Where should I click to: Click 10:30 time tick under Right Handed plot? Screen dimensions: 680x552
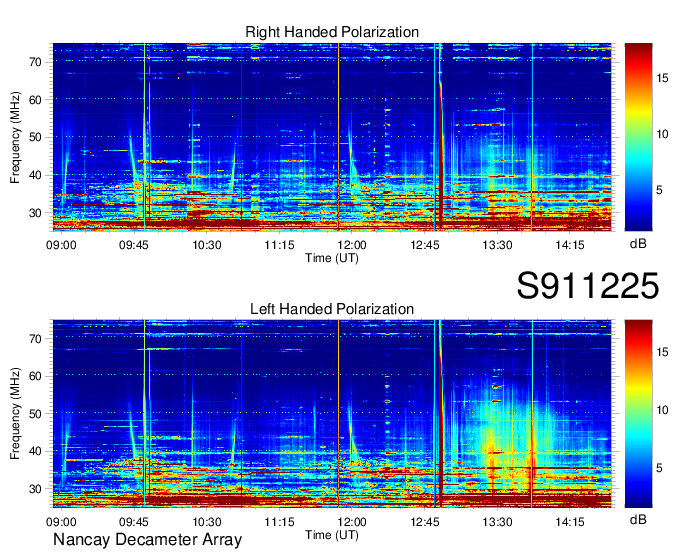point(207,245)
